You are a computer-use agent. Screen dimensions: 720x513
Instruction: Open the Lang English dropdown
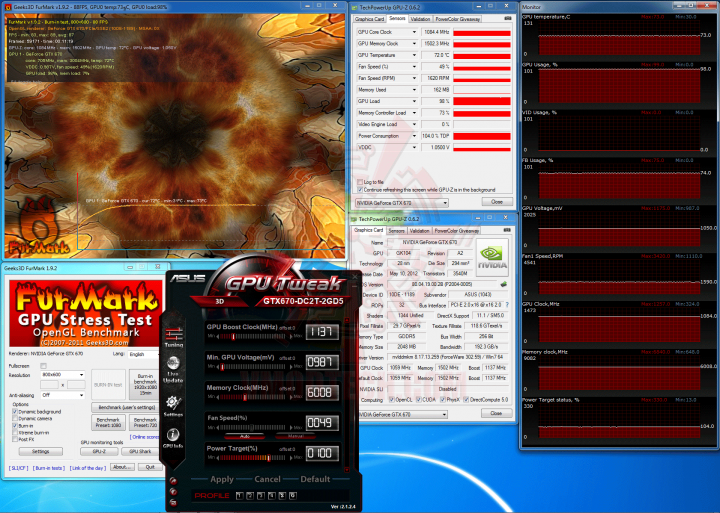point(142,354)
